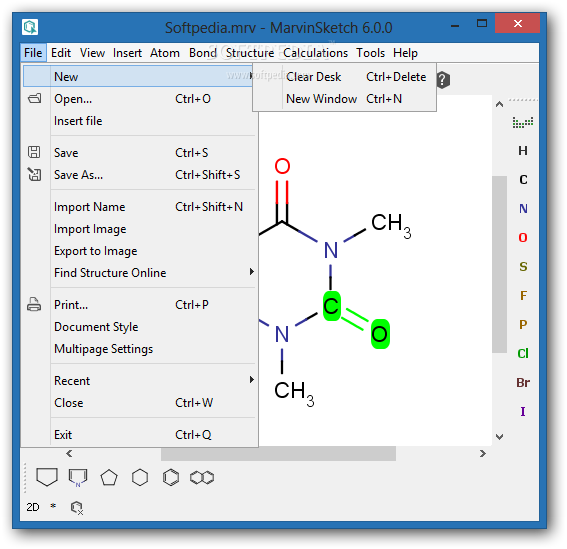Open the Help menu

point(405,53)
